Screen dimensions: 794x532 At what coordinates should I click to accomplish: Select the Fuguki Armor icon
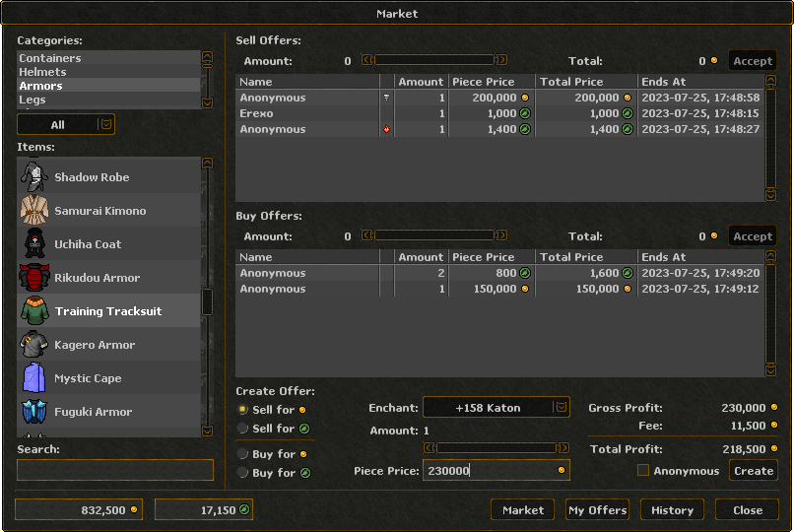(34, 412)
